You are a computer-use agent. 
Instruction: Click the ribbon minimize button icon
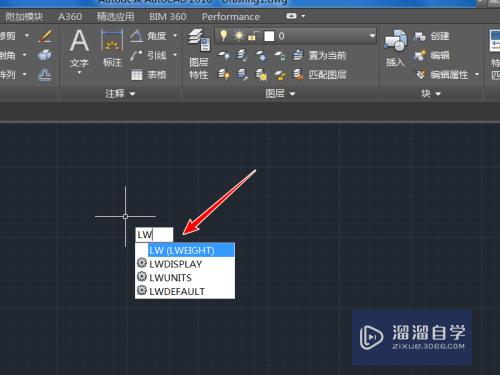[x=291, y=16]
